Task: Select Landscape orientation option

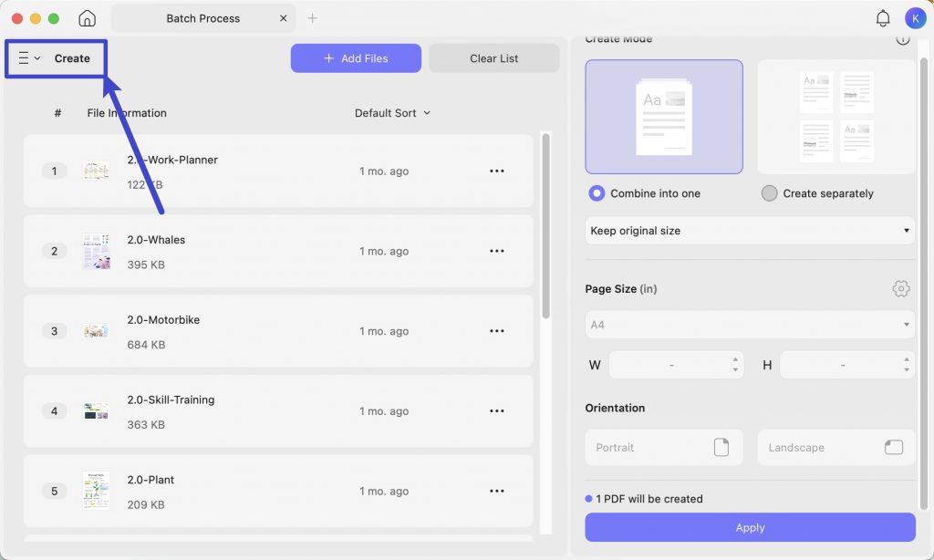Action: tap(835, 448)
